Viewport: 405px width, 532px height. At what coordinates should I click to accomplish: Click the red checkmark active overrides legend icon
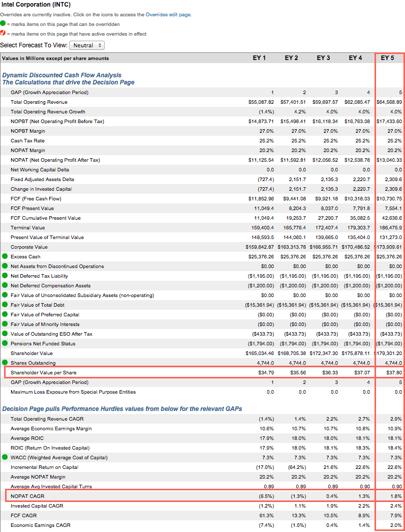[3, 33]
